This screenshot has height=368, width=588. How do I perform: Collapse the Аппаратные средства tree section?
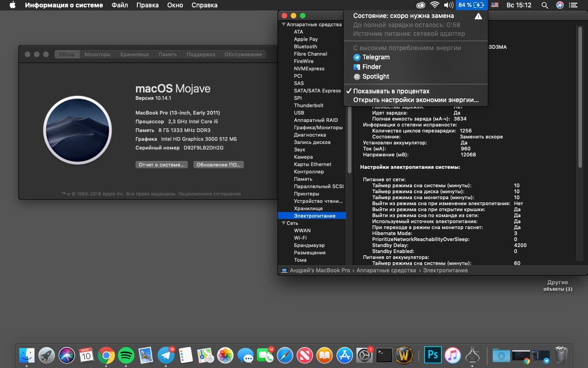click(284, 24)
